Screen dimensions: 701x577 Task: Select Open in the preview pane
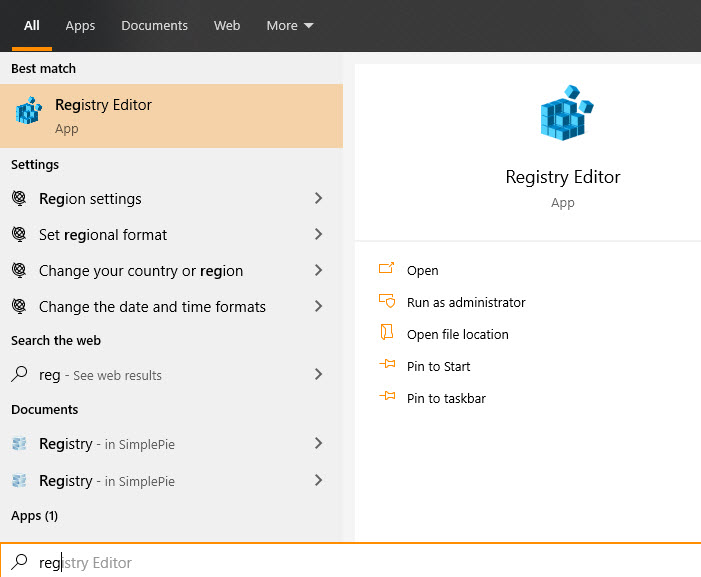pyautogui.click(x=422, y=270)
